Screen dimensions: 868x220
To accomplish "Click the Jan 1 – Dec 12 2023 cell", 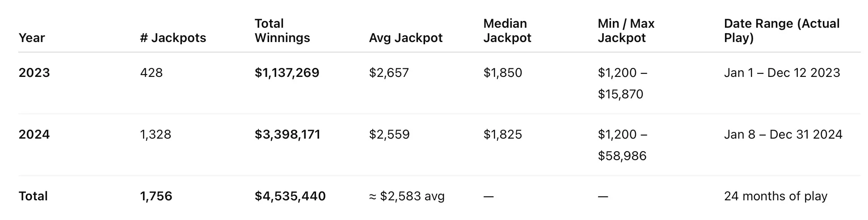I will point(782,73).
